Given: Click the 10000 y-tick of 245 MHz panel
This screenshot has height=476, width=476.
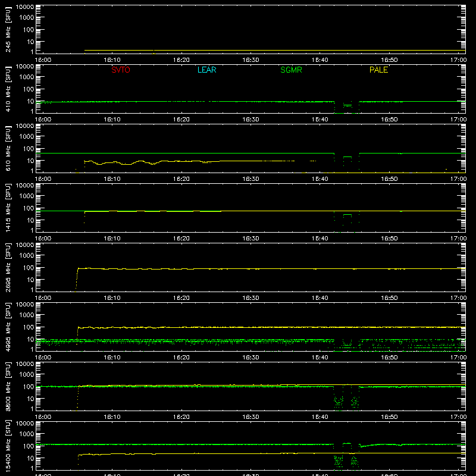Looking at the screenshot, I should (x=25, y=7).
